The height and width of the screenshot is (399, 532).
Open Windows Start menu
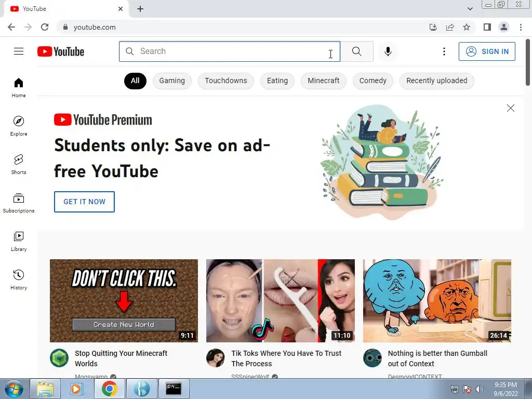[14, 389]
